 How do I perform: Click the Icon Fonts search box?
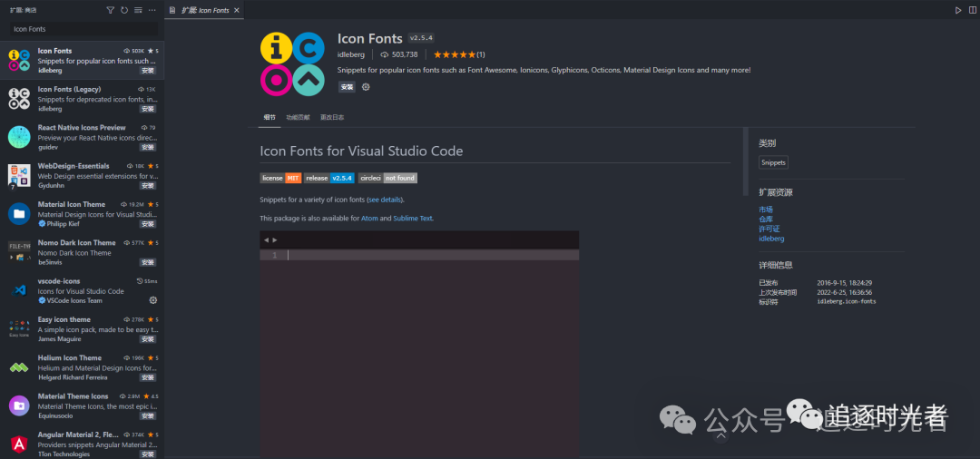tap(83, 29)
